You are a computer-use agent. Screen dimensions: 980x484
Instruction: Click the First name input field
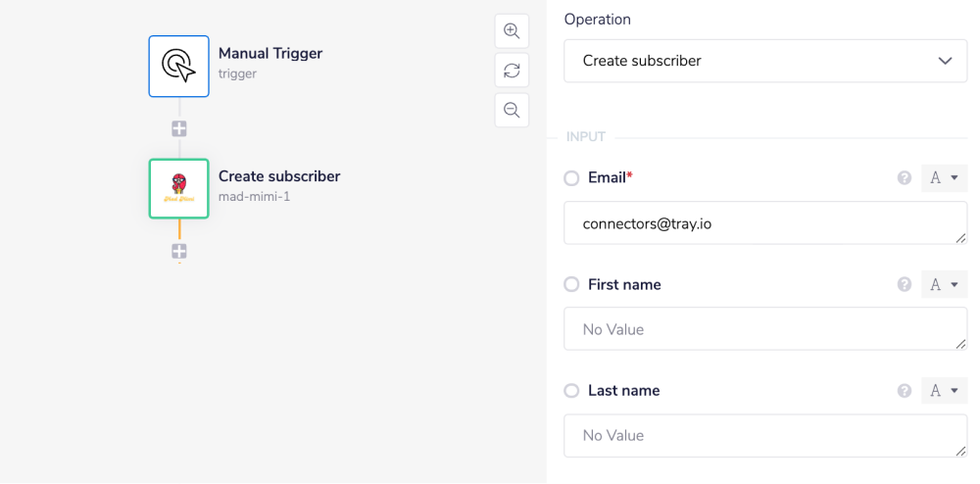coord(764,329)
